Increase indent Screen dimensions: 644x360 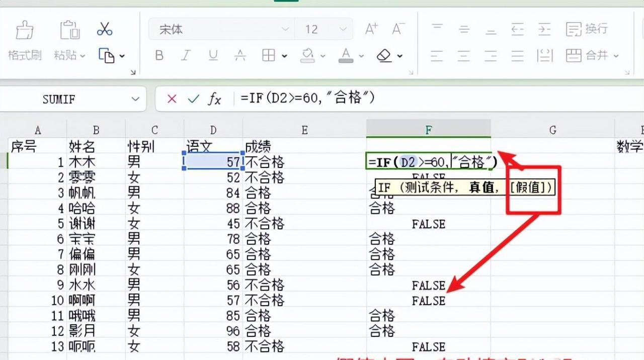[544, 29]
